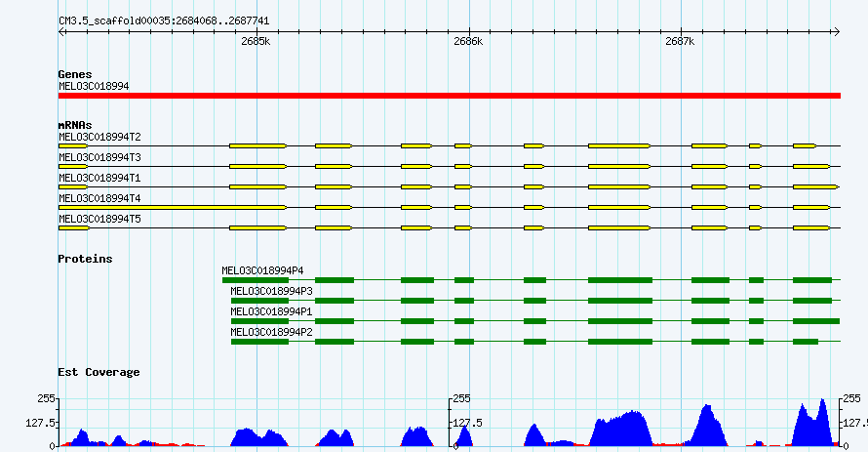Select the MELO3C018994T4 mRNA label
868x452 pixels.
pos(99,198)
